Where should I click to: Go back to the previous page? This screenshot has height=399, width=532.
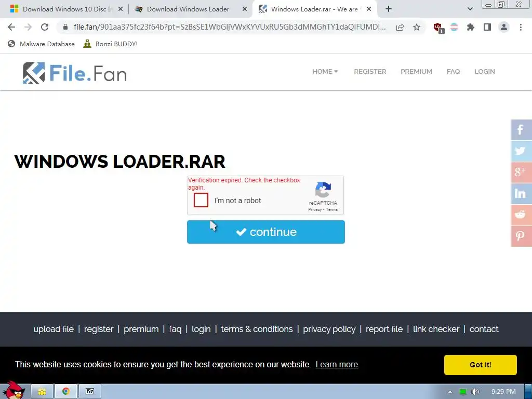pyautogui.click(x=11, y=27)
